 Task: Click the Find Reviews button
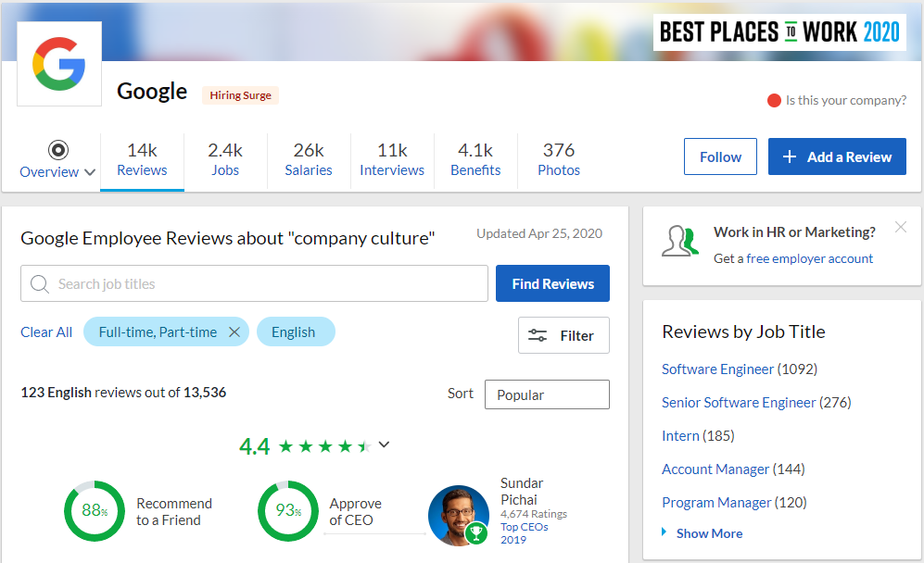552,283
